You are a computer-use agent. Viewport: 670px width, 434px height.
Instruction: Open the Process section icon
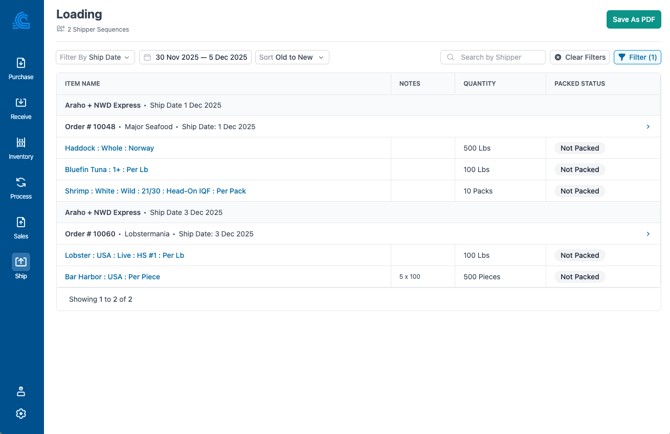tap(21, 182)
